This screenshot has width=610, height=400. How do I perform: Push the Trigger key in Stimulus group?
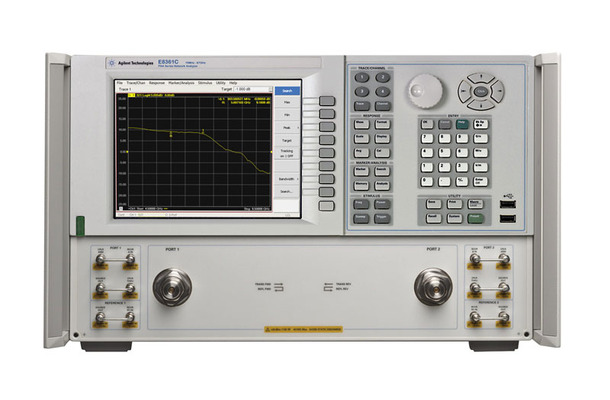pyautogui.click(x=382, y=218)
